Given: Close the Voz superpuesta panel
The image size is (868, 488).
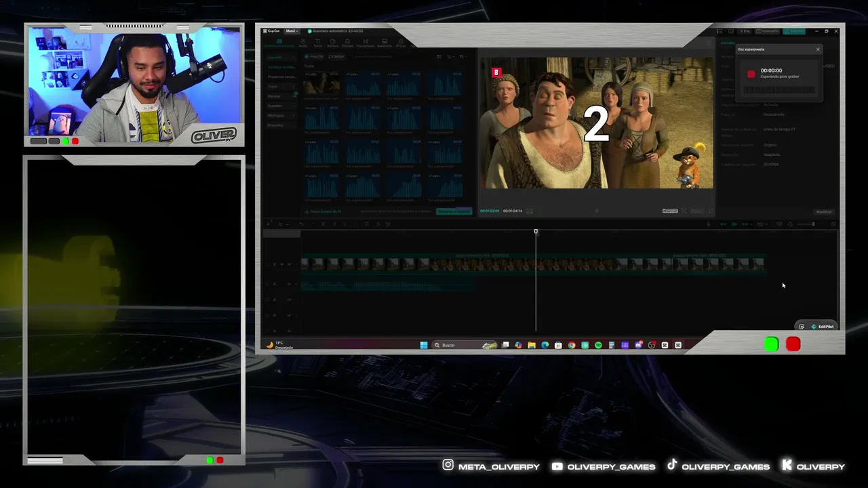Looking at the screenshot, I should coord(818,49).
